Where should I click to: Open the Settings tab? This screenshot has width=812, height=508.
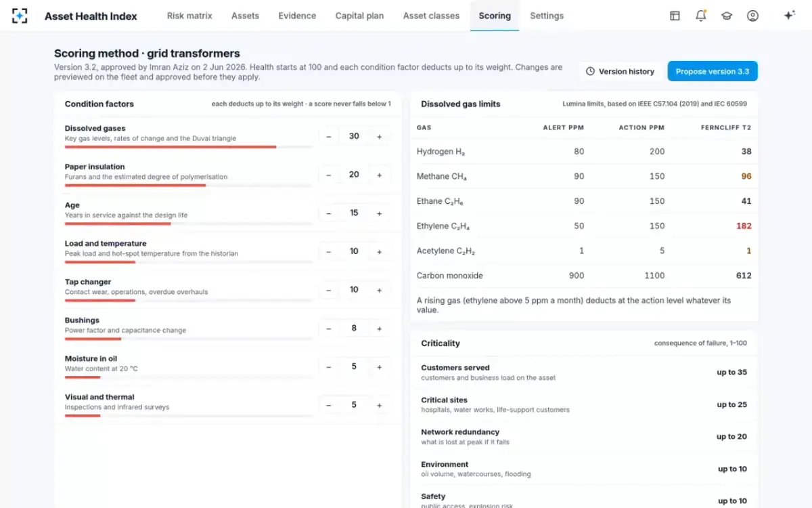click(547, 16)
